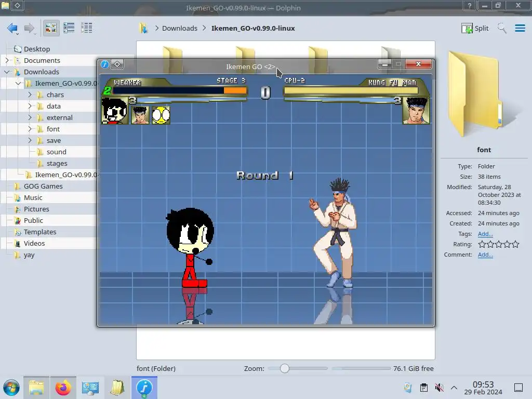532x399 pixels.
Task: Click Dolphin title bar help button
Action: point(469,5)
